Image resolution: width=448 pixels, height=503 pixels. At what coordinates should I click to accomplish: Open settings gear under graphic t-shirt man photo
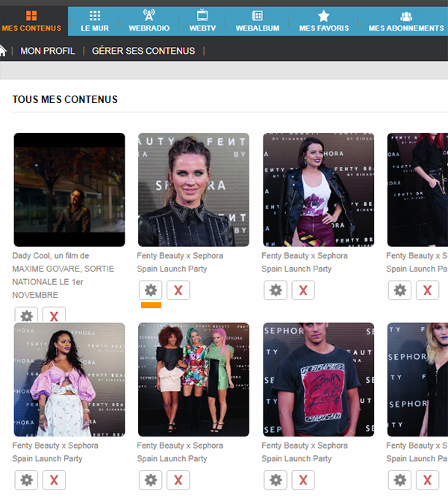coord(276,480)
